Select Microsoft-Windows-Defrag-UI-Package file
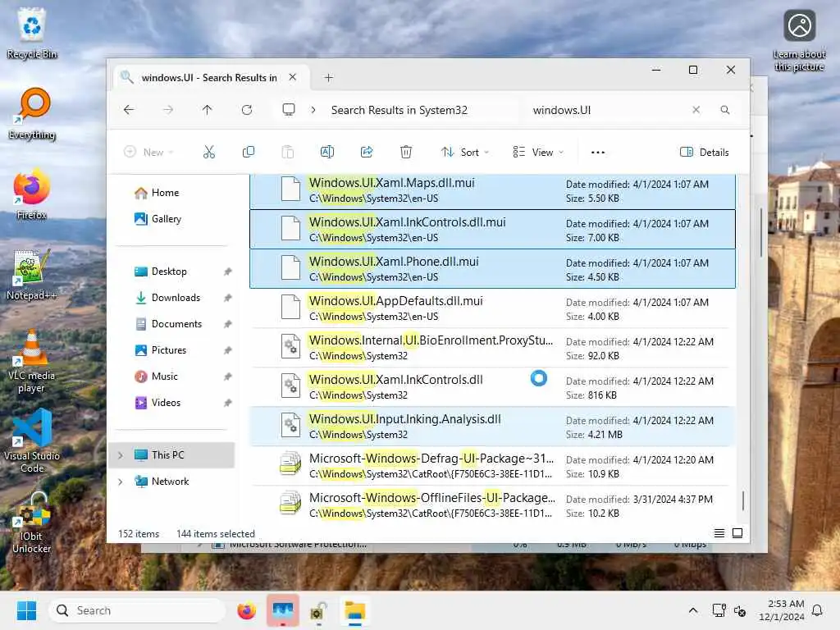 [x=492, y=466]
